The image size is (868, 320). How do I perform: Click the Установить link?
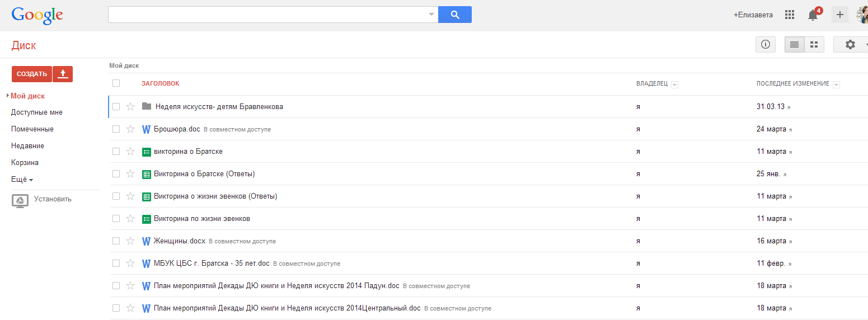(x=53, y=199)
